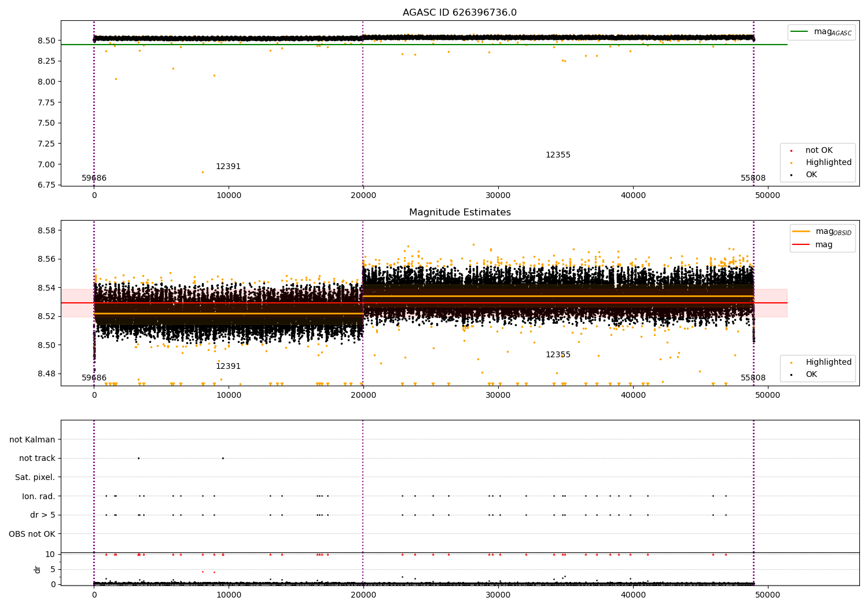Click obsid label 59686 in AGASC ID plot
Viewport: 868px width, 608px height.
(x=94, y=178)
